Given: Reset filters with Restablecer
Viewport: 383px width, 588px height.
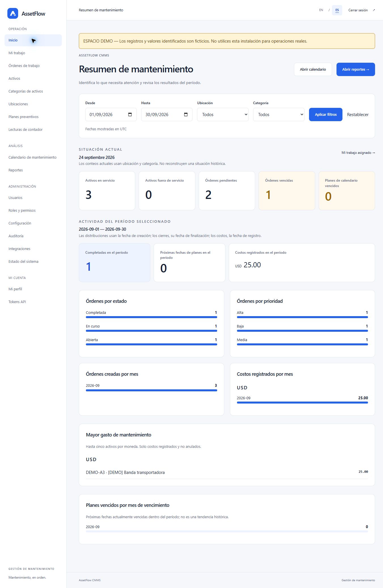Looking at the screenshot, I should pyautogui.click(x=358, y=115).
